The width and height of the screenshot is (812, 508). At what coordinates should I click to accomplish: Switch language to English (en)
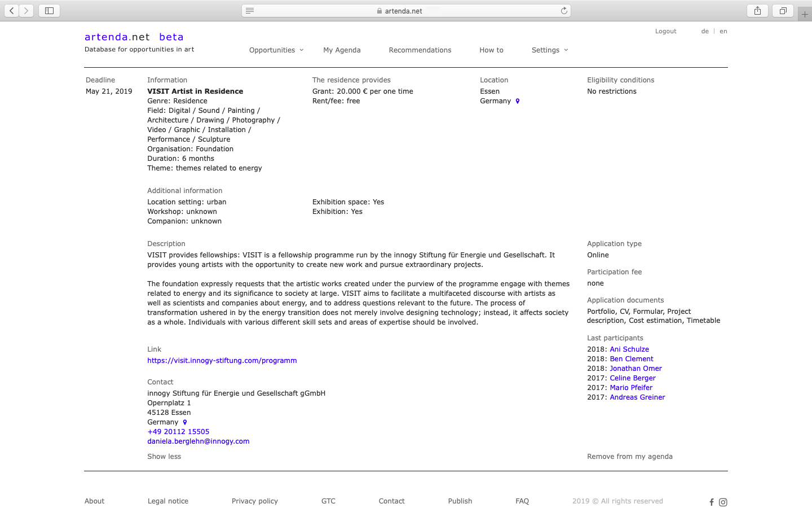click(x=723, y=32)
